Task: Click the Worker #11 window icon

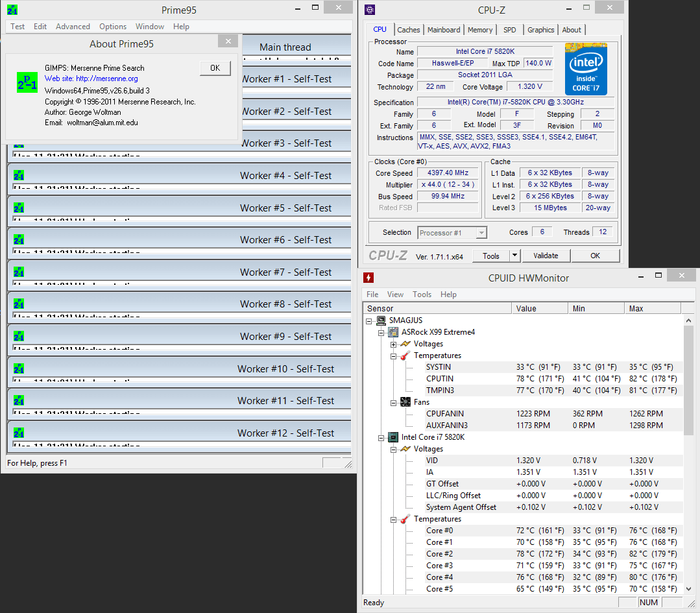Action: point(19,400)
